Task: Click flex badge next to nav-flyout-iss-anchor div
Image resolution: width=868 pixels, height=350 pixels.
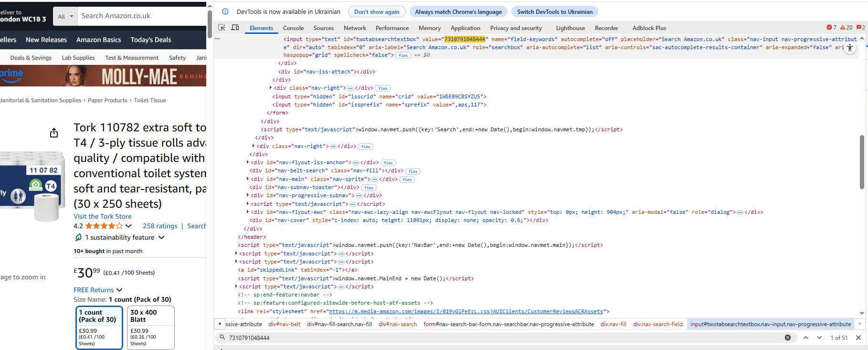Action: click(388, 163)
